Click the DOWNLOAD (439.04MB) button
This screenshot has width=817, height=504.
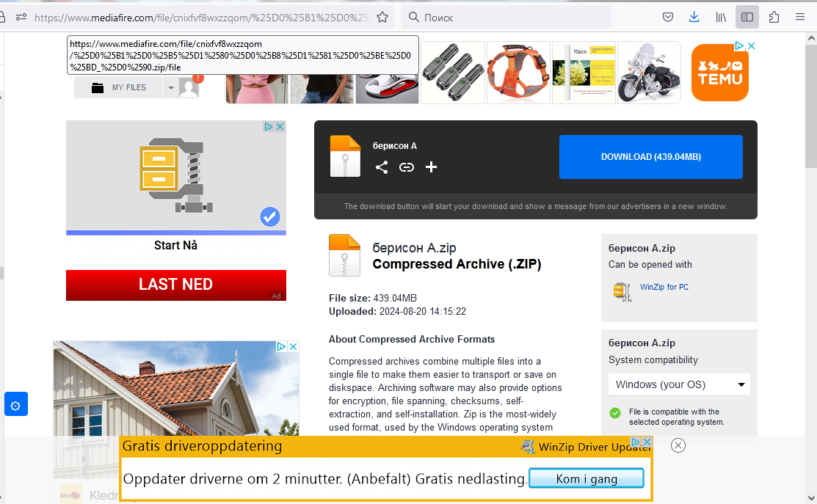tap(651, 157)
